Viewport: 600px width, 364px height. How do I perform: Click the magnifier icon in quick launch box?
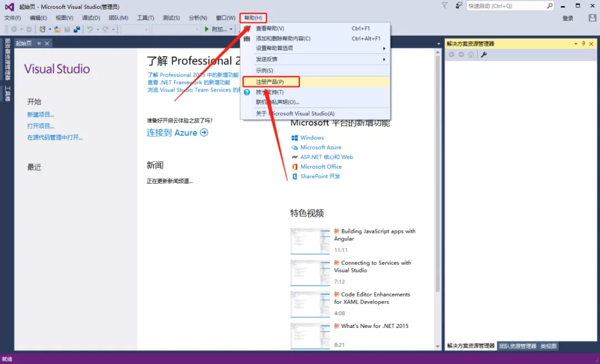coord(549,6)
